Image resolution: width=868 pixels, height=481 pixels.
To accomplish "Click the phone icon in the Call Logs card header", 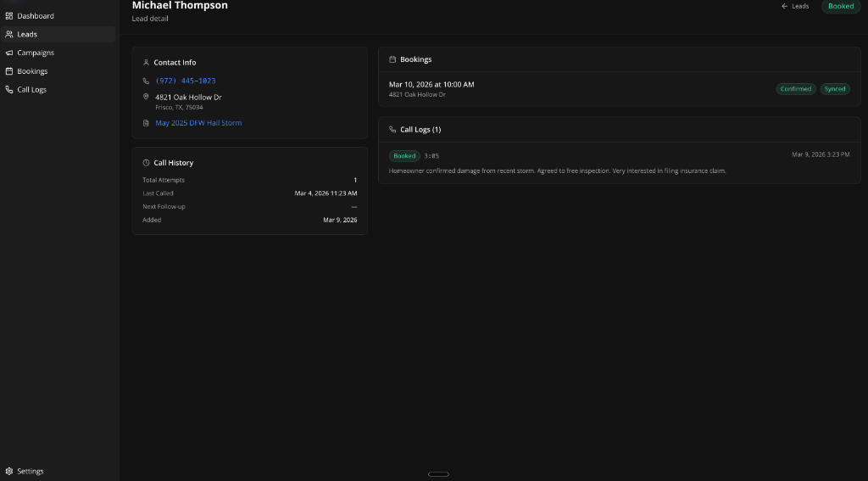I will click(x=392, y=129).
